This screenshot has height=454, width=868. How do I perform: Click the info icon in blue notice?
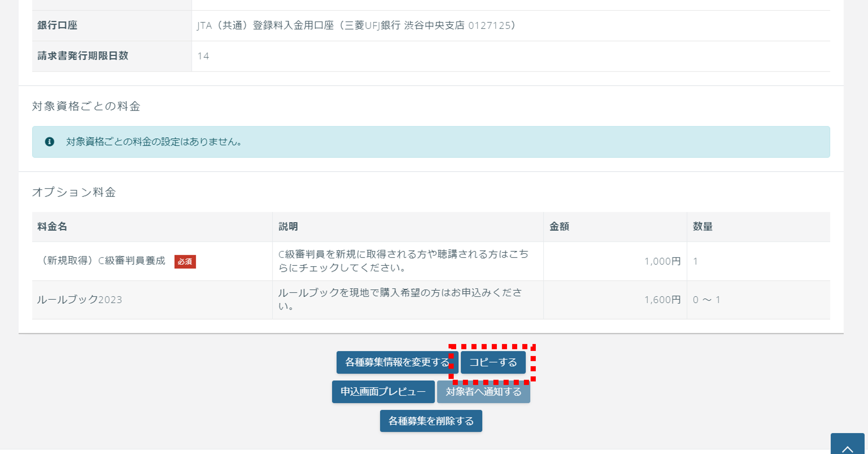(50, 142)
